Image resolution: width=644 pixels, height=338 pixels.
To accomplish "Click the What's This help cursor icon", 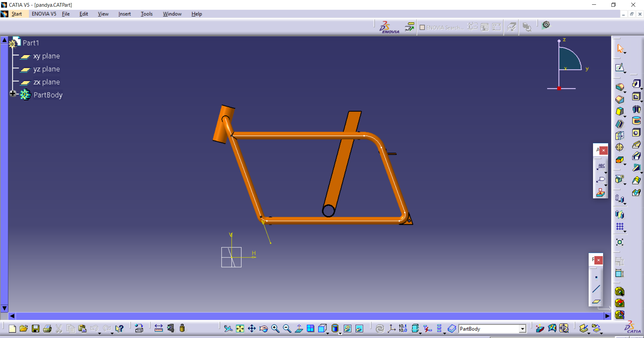I will point(119,329).
